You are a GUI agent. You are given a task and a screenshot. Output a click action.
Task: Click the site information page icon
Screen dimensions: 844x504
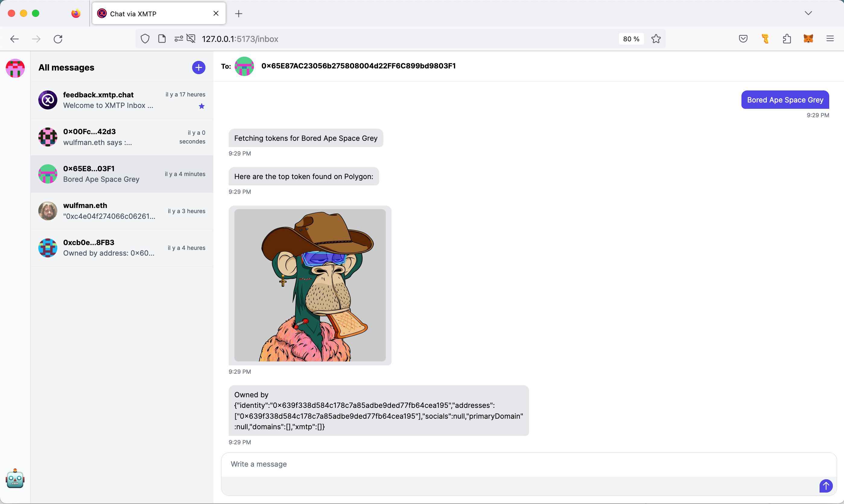tap(162, 39)
